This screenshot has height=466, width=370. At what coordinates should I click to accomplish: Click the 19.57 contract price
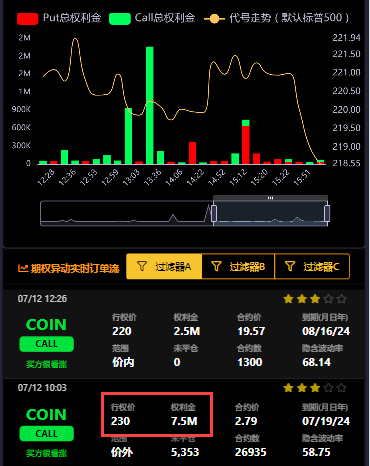[x=251, y=331]
